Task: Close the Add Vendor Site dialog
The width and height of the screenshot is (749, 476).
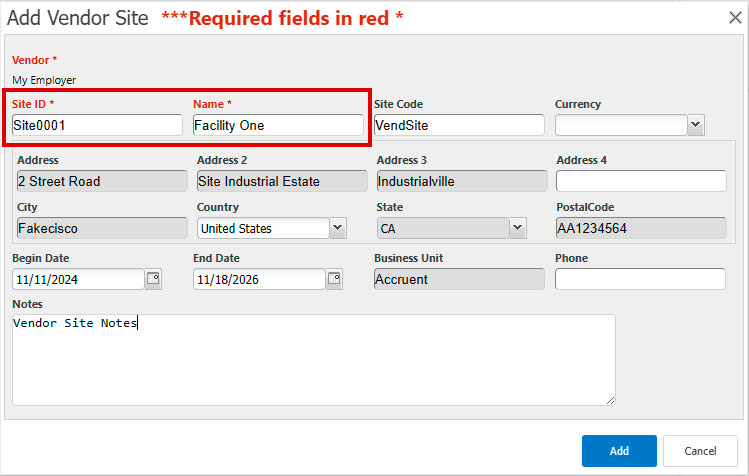Action: click(x=735, y=18)
